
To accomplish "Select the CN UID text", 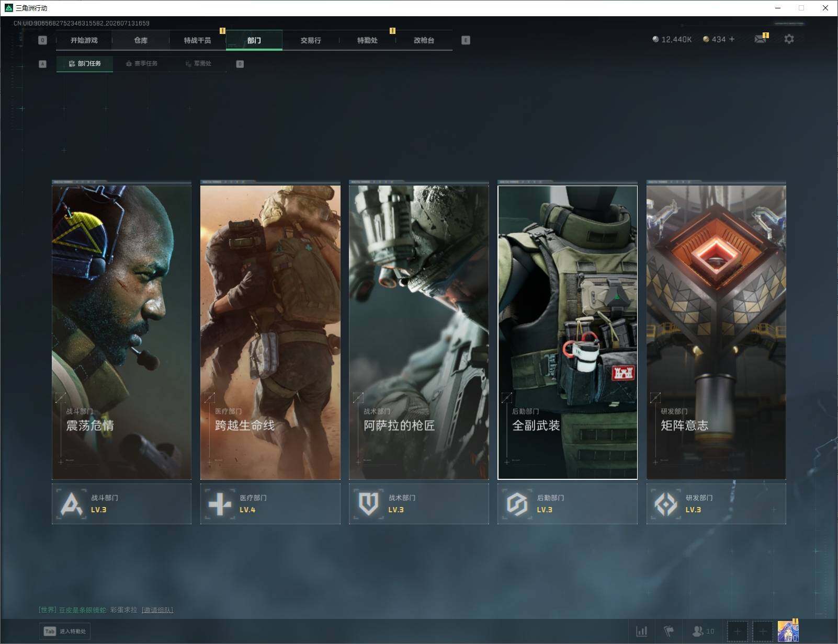I will [82, 23].
